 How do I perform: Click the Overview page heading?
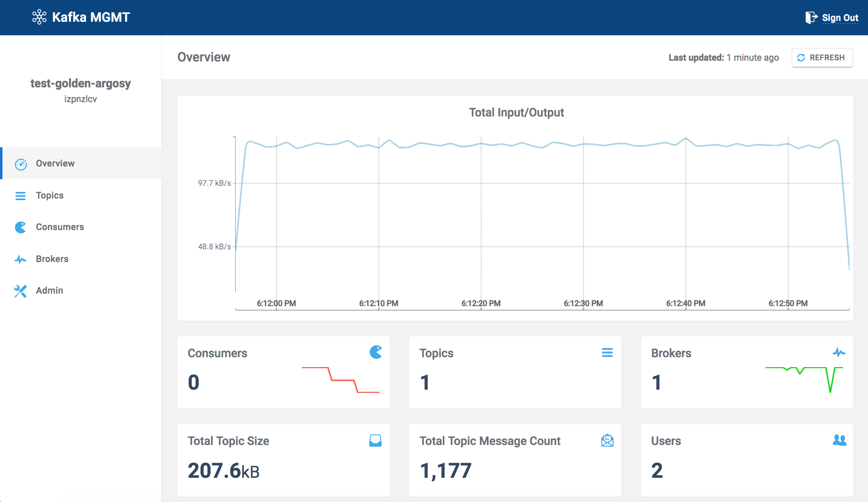204,57
